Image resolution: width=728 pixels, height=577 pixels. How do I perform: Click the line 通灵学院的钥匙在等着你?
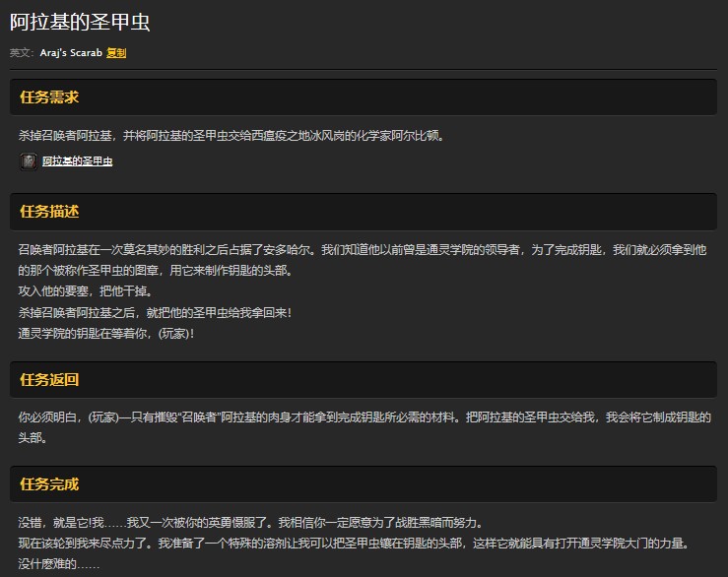pyautogui.click(x=106, y=333)
